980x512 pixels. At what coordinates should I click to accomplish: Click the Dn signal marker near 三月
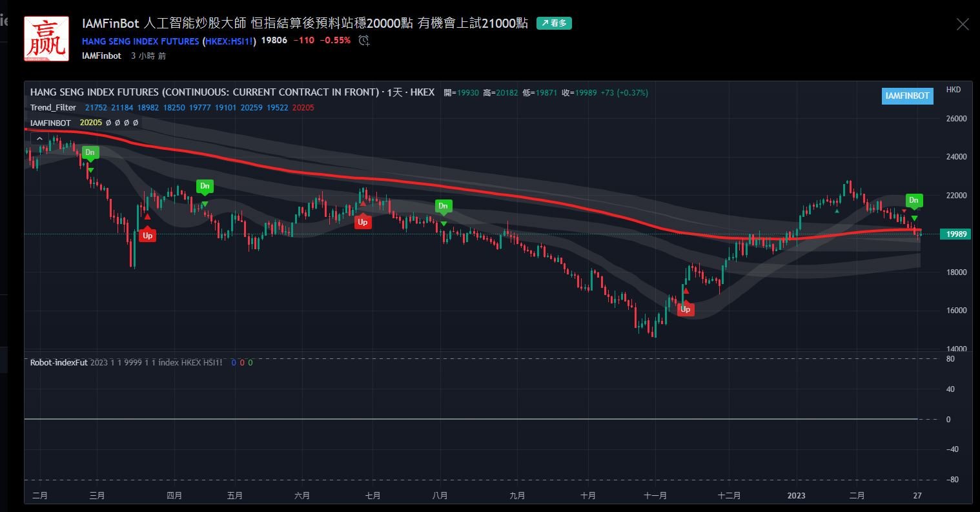coord(90,153)
